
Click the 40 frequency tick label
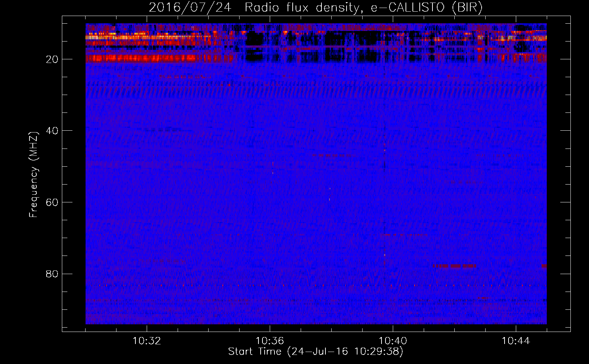[52, 131]
